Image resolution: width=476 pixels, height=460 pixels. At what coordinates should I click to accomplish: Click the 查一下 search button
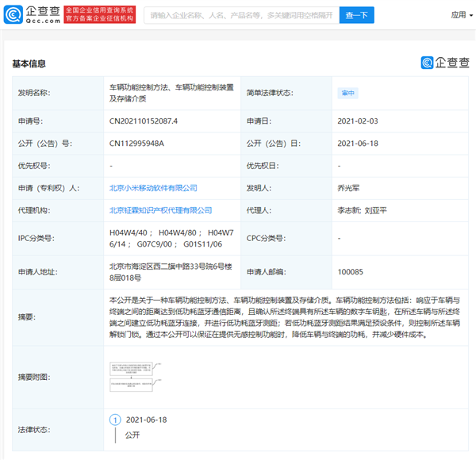pos(357,15)
